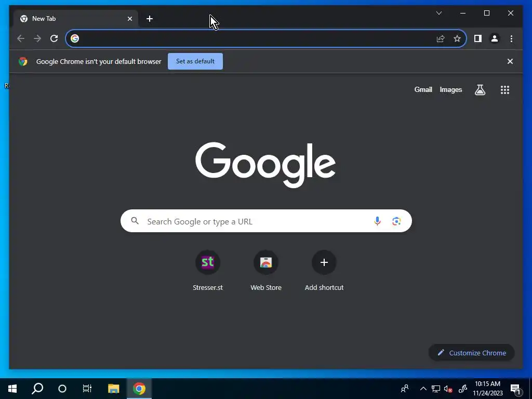
Task: Search by image with Google Lens
Action: [396, 221]
